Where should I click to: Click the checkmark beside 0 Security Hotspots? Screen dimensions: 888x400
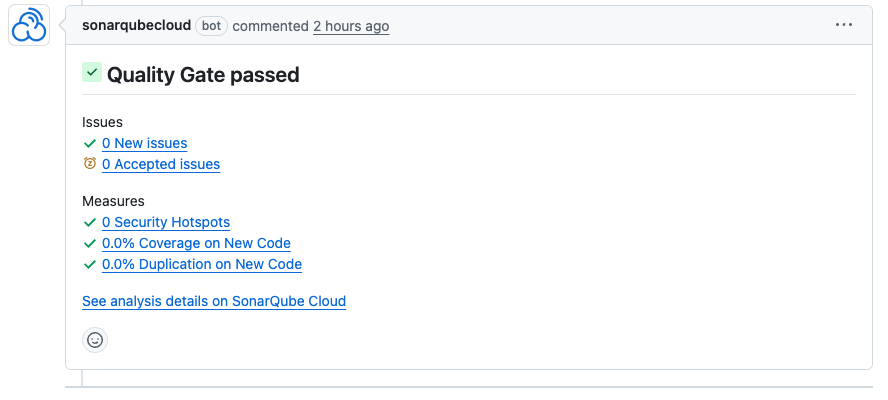pos(90,223)
